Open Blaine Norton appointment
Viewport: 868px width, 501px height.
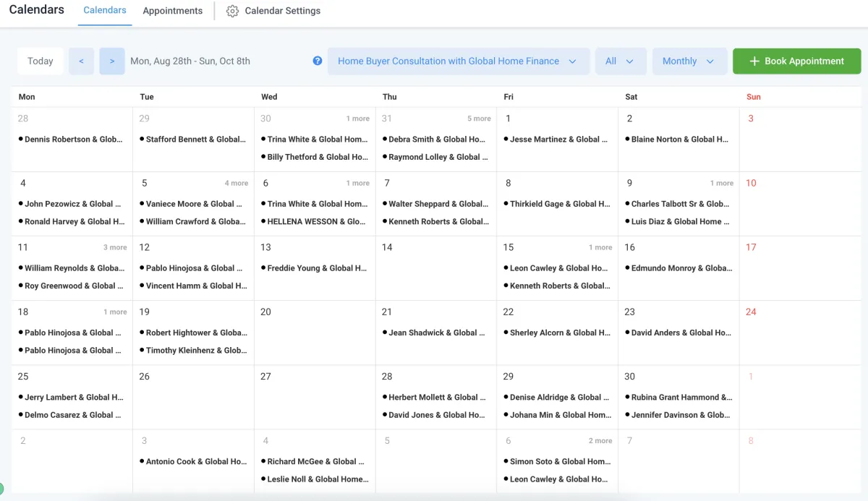(678, 140)
